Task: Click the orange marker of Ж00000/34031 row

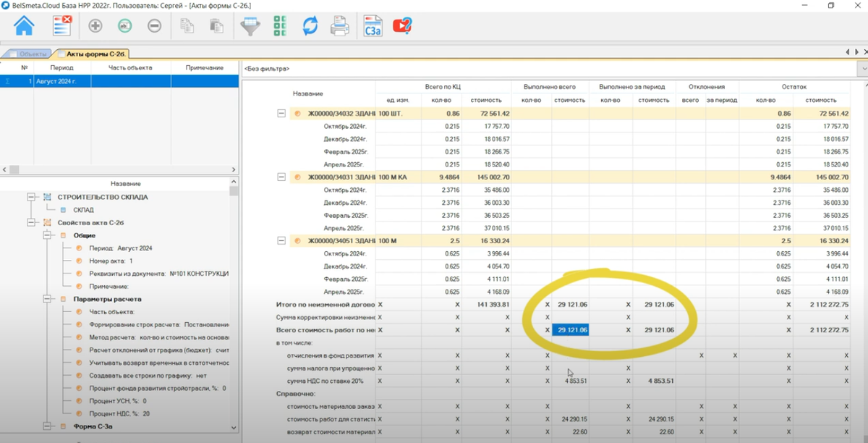Action: (297, 177)
